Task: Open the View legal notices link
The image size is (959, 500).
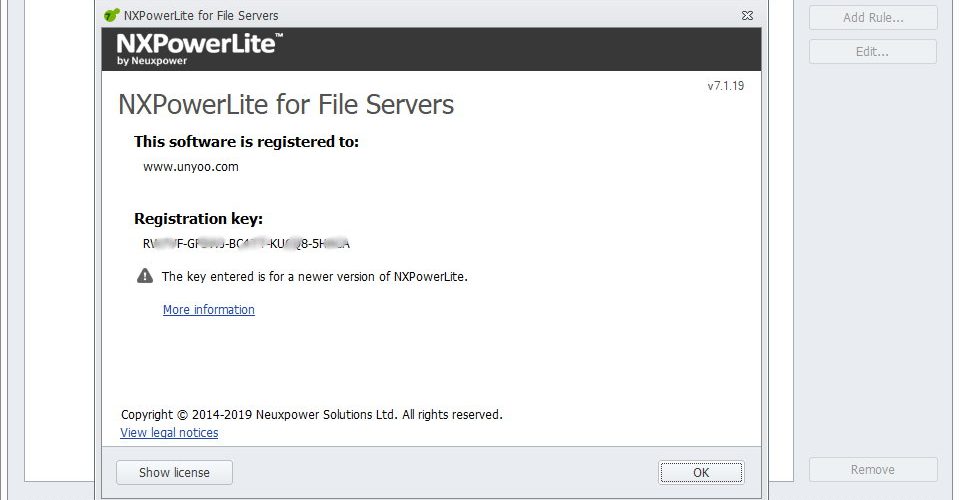Action: tap(169, 433)
